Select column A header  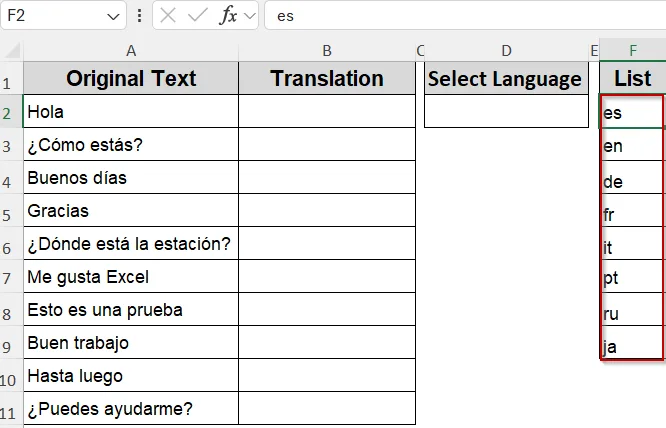pyautogui.click(x=131, y=51)
